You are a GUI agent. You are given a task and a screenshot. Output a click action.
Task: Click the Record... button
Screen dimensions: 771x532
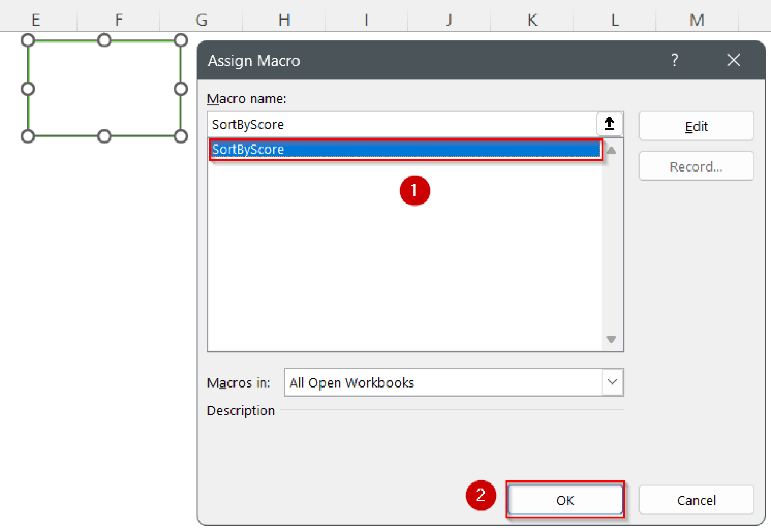coord(696,166)
